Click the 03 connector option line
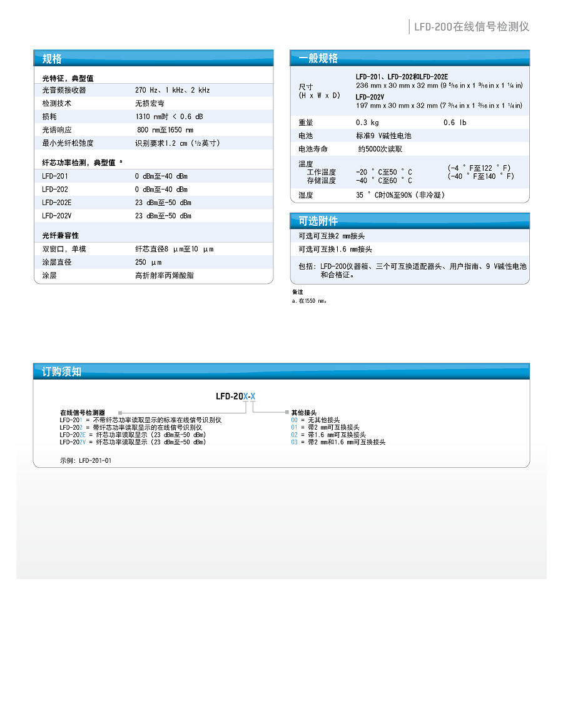The image size is (563, 728). pyautogui.click(x=338, y=442)
